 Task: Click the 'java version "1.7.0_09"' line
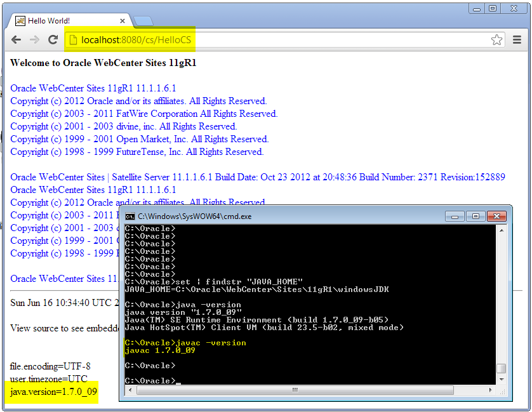tap(183, 312)
